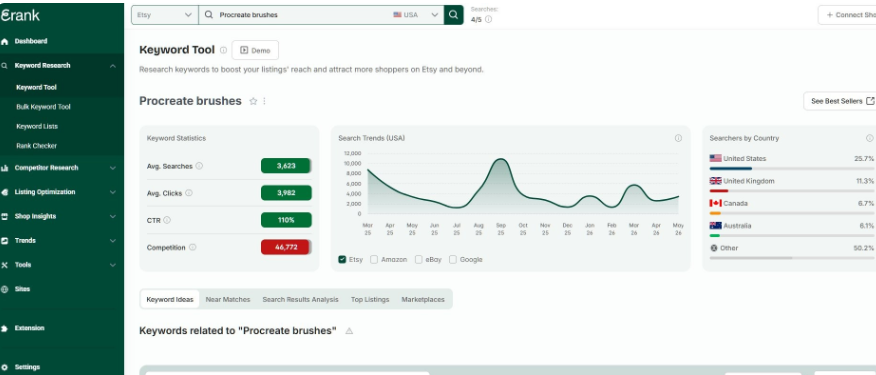Open the USA country dropdown
Screen dimensions: 876x375
tap(416, 15)
